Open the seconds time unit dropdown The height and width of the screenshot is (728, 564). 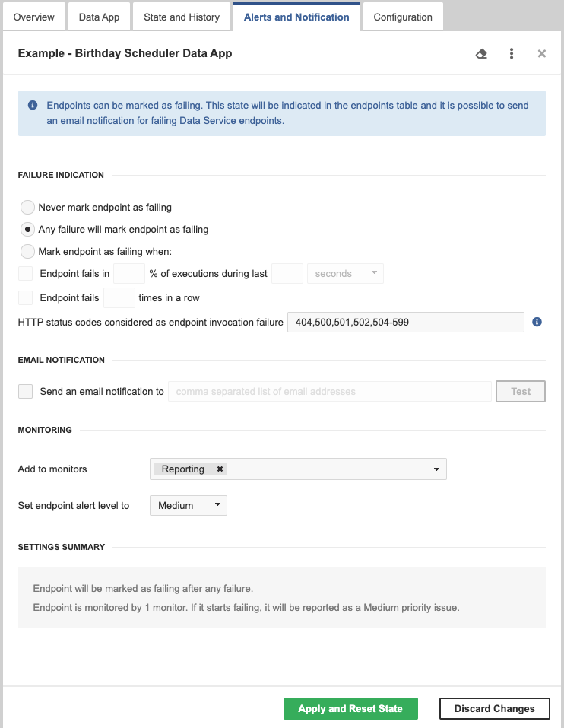345,273
